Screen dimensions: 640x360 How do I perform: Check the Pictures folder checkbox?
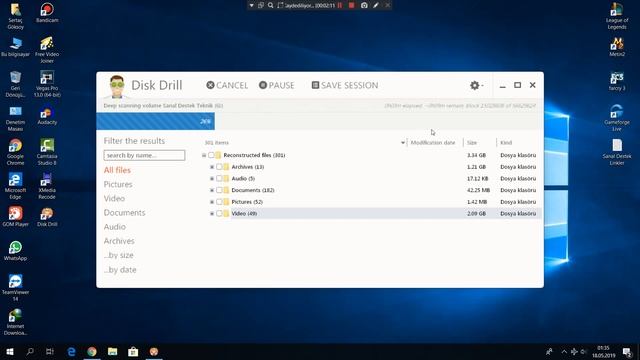coord(219,202)
